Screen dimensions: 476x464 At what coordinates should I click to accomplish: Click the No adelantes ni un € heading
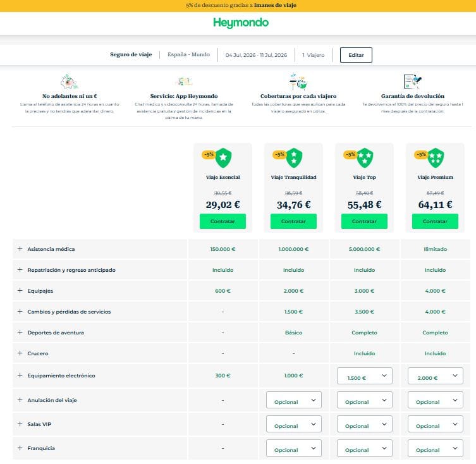[x=70, y=96]
